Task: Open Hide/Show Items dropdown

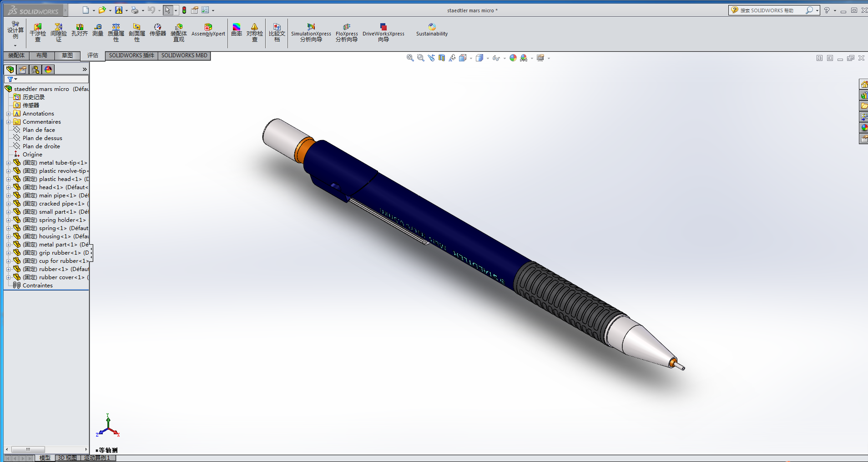Action: tap(505, 58)
